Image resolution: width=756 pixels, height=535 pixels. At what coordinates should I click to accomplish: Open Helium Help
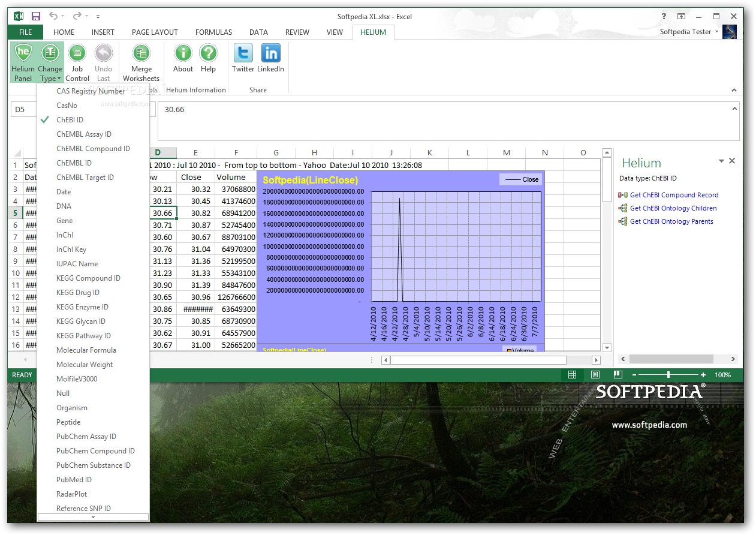click(208, 59)
